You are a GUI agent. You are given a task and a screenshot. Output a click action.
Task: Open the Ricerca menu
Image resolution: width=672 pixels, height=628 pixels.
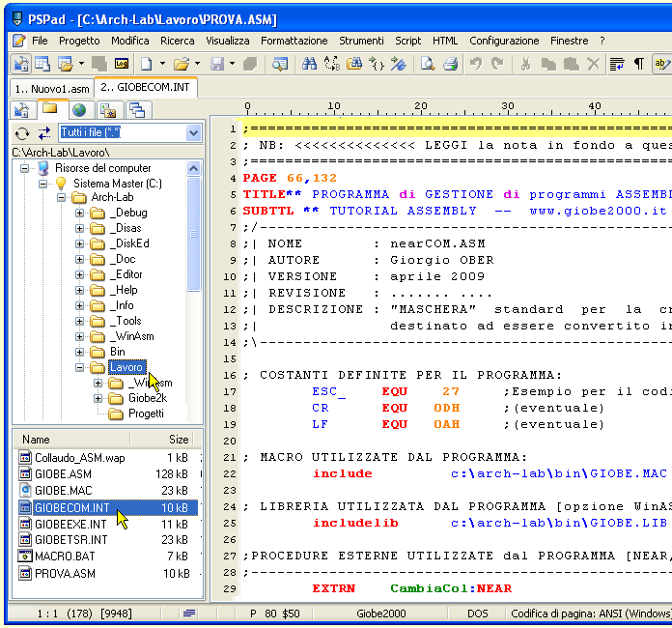coord(178,41)
